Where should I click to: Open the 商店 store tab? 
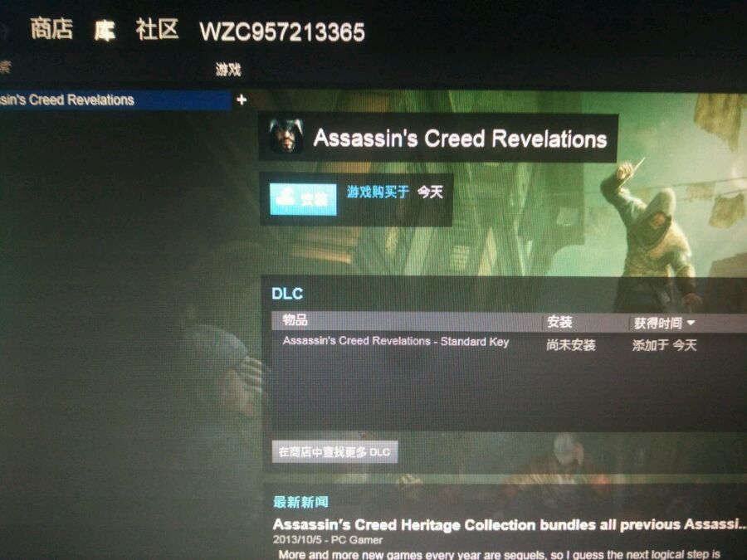pyautogui.click(x=51, y=28)
